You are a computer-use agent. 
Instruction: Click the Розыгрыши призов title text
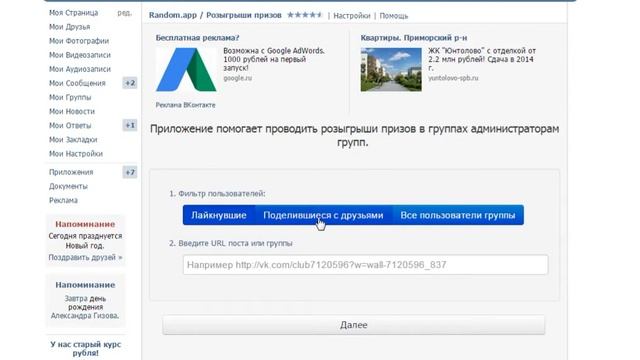(x=244, y=15)
